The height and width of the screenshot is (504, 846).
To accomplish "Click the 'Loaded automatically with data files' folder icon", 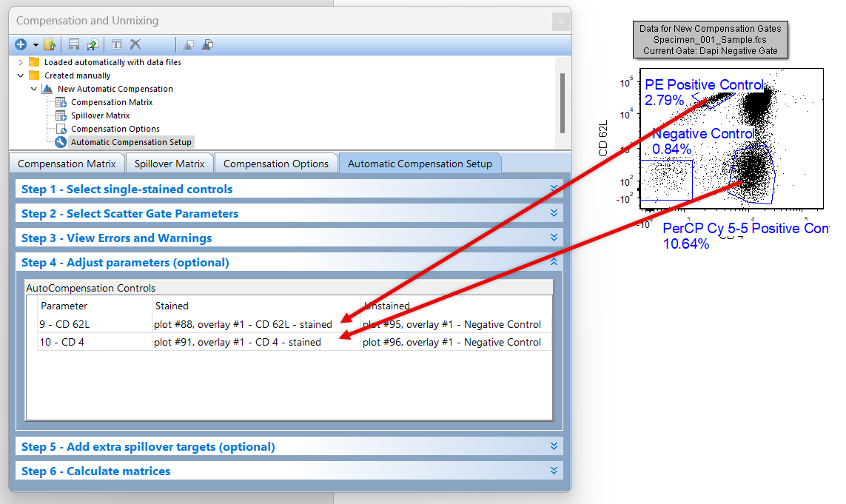I will (x=34, y=62).
